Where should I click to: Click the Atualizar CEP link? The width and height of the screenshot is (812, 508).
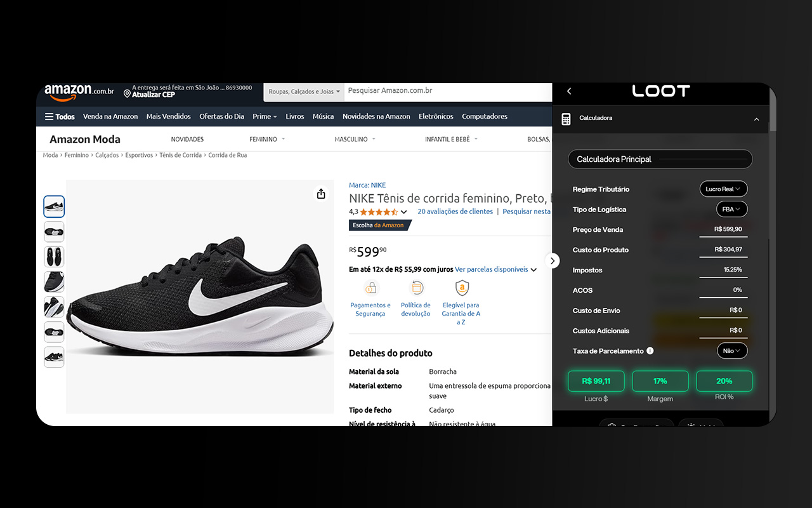point(154,95)
